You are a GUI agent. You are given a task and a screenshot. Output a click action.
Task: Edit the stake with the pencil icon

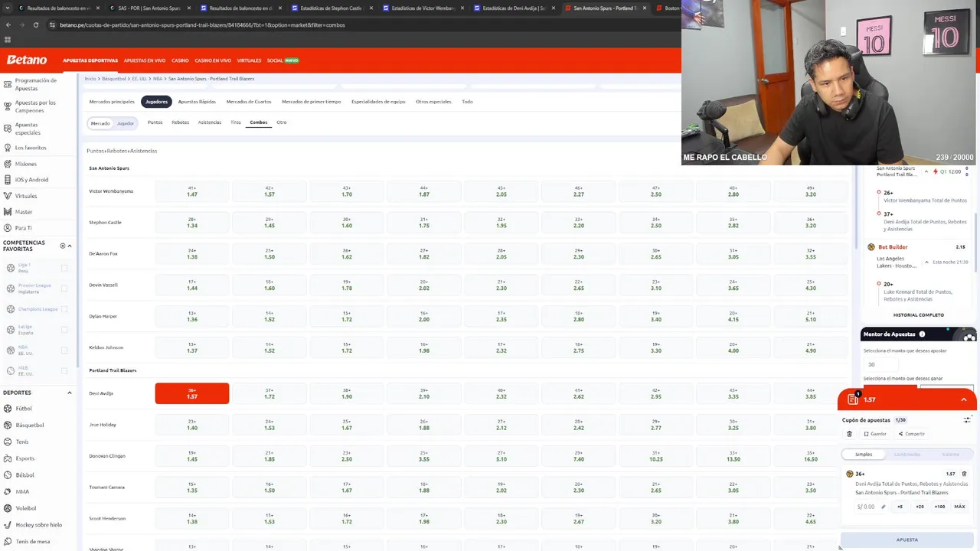coord(883,507)
